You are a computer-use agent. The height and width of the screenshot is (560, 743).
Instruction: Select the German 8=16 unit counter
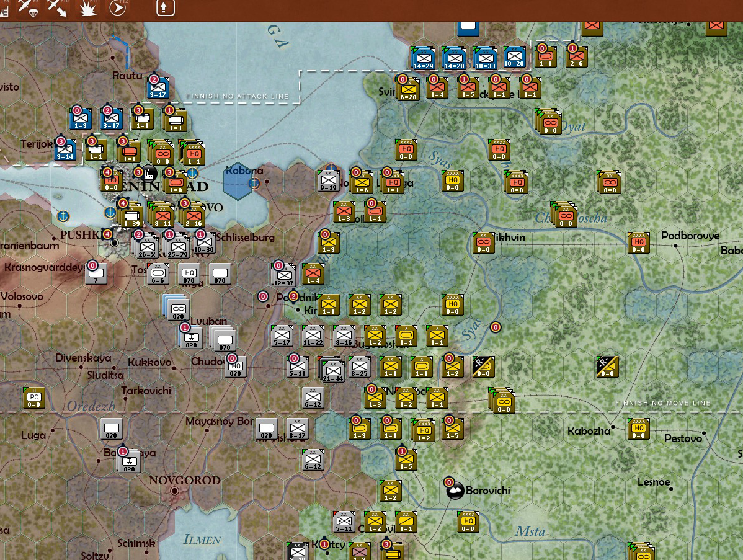pos(344,336)
